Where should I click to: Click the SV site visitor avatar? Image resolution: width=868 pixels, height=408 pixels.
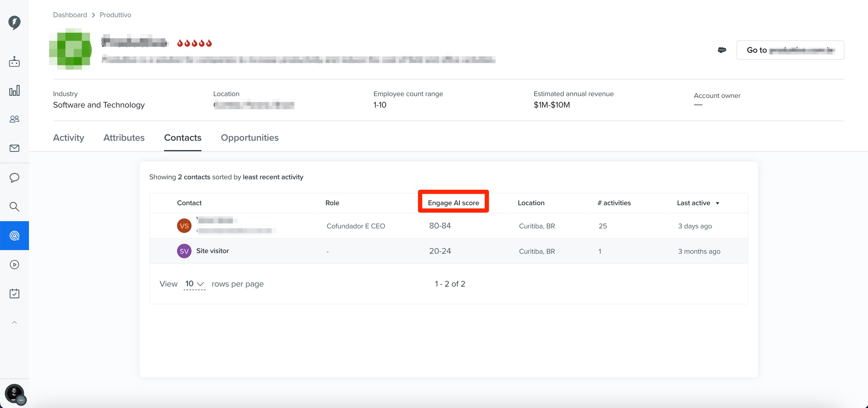tap(184, 251)
